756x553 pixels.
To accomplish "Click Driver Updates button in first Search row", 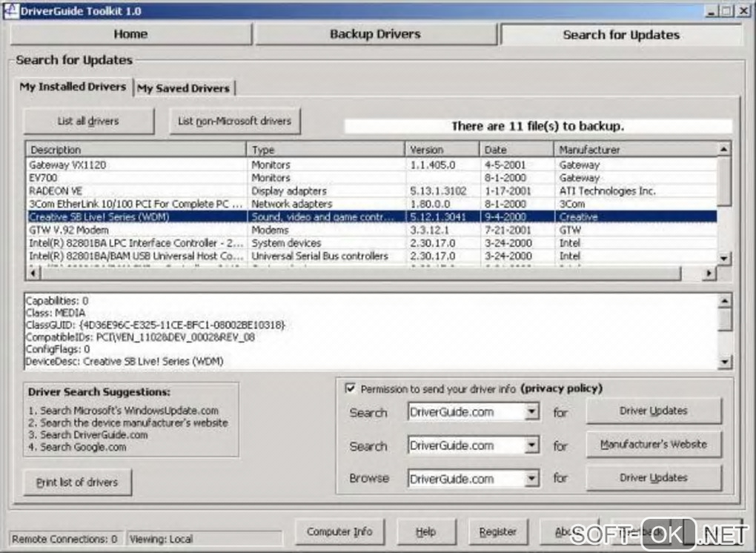I will pos(654,411).
